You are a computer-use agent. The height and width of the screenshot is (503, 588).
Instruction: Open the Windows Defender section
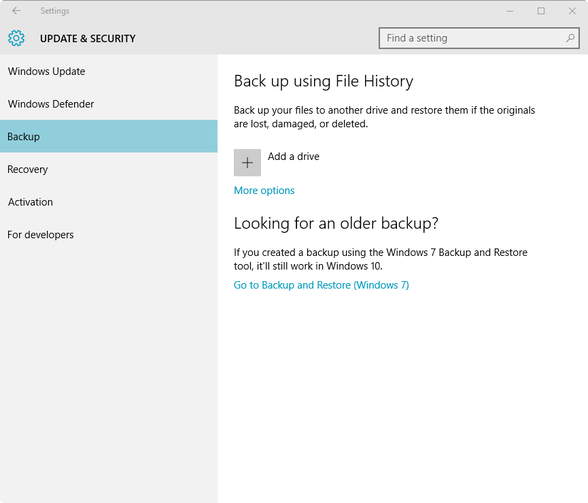(x=109, y=104)
